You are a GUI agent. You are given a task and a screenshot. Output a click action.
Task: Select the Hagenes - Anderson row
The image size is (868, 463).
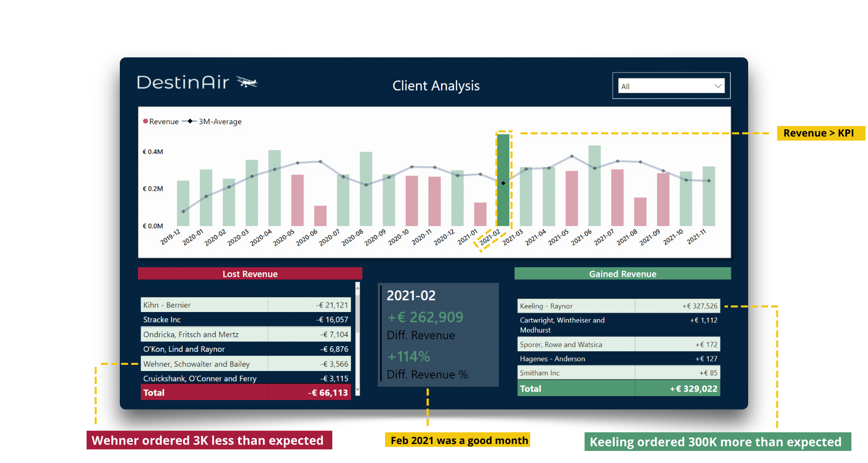point(619,359)
